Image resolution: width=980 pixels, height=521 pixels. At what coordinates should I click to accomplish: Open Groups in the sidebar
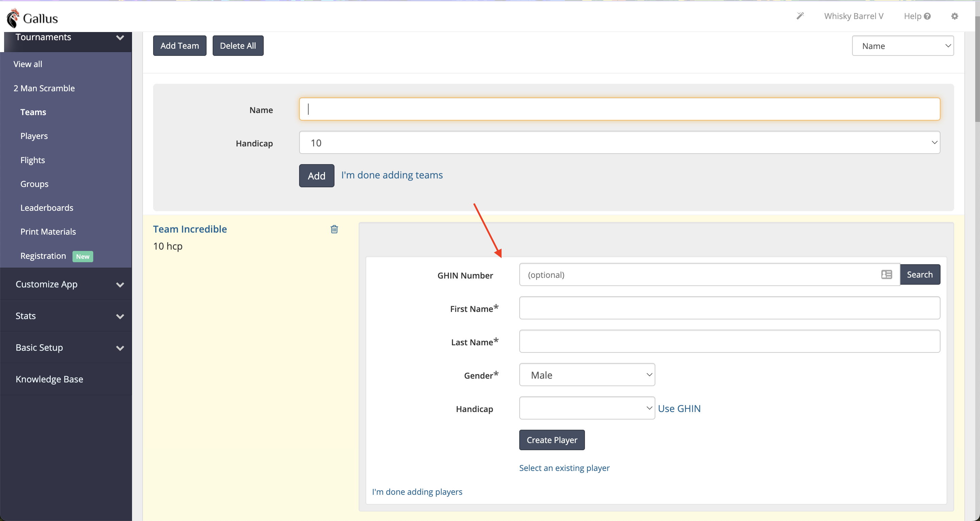34,184
